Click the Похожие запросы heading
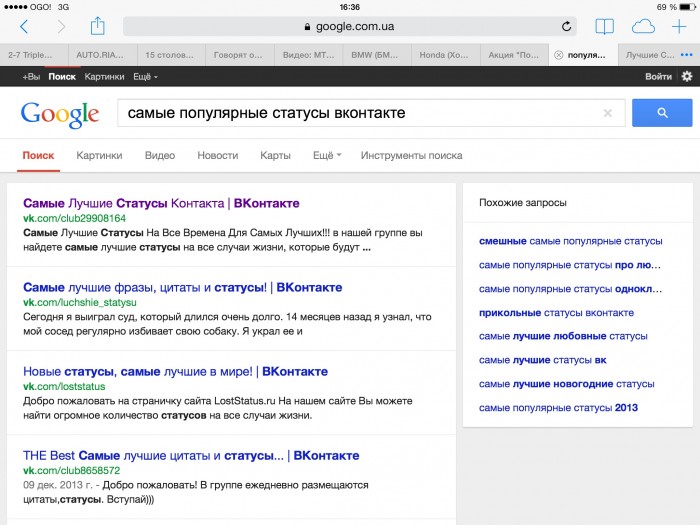 [522, 203]
